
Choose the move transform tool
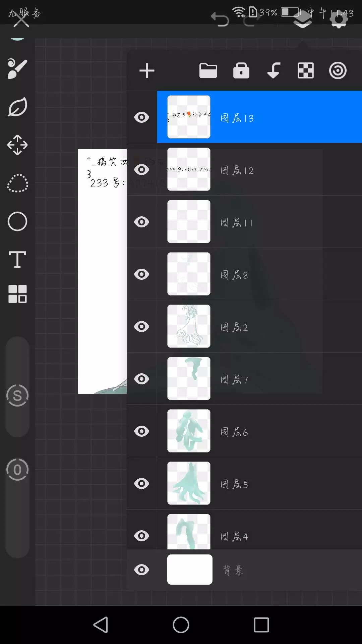17,145
